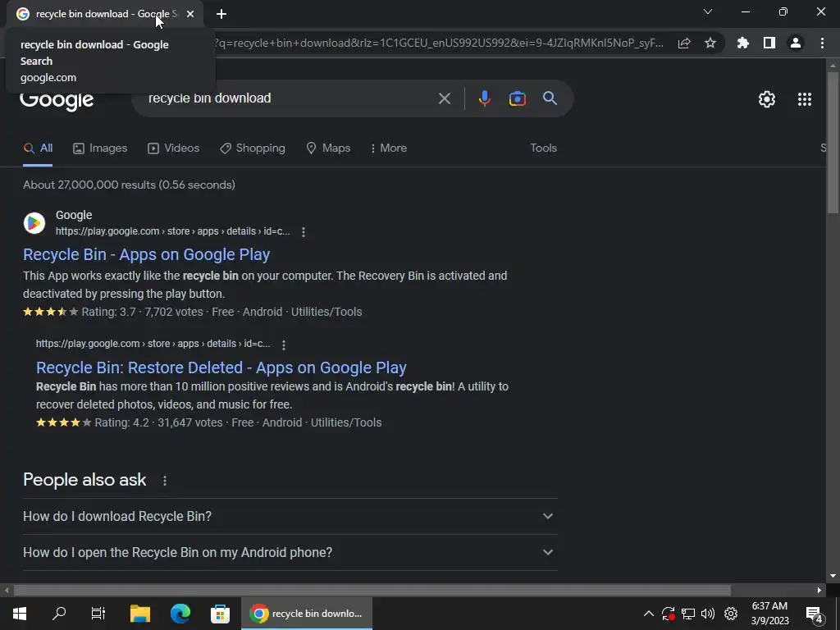Screen dimensions: 840x630
Task: Open search Tools
Action: coord(543,148)
